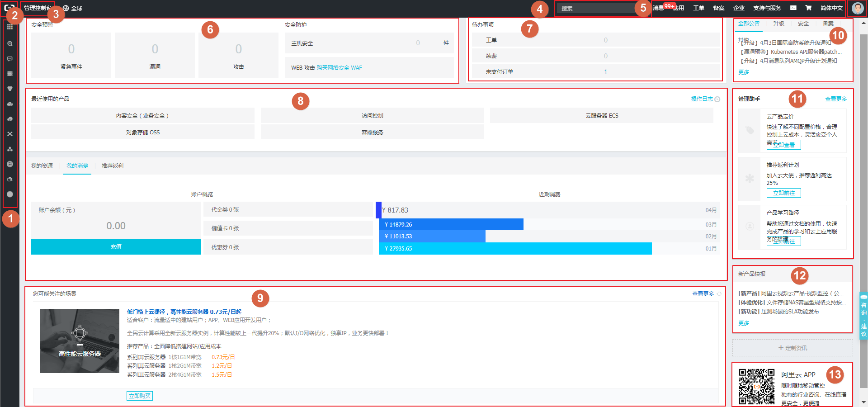
Task: Open the 压测场景的SLA功能发布 news item
Action: pyautogui.click(x=778, y=312)
